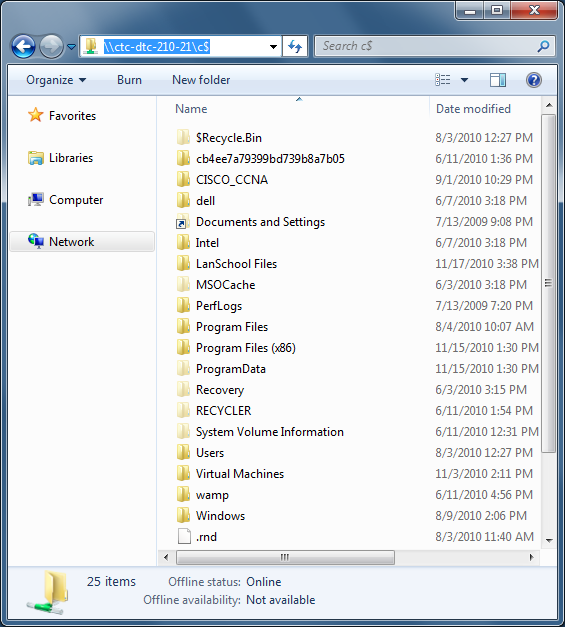Toggle the preview pane icon

tap(498, 80)
